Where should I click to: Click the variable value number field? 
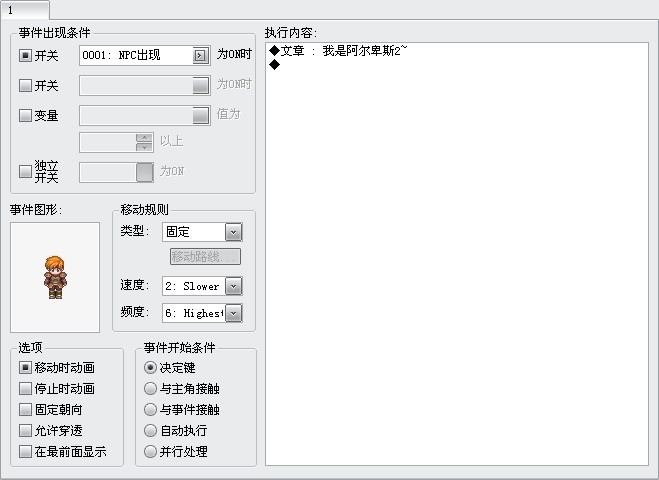pos(108,142)
